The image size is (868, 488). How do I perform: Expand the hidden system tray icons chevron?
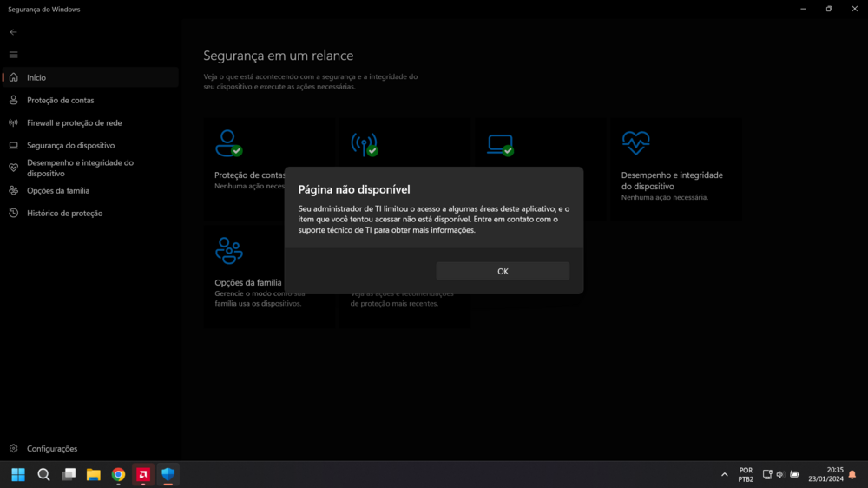tap(725, 474)
